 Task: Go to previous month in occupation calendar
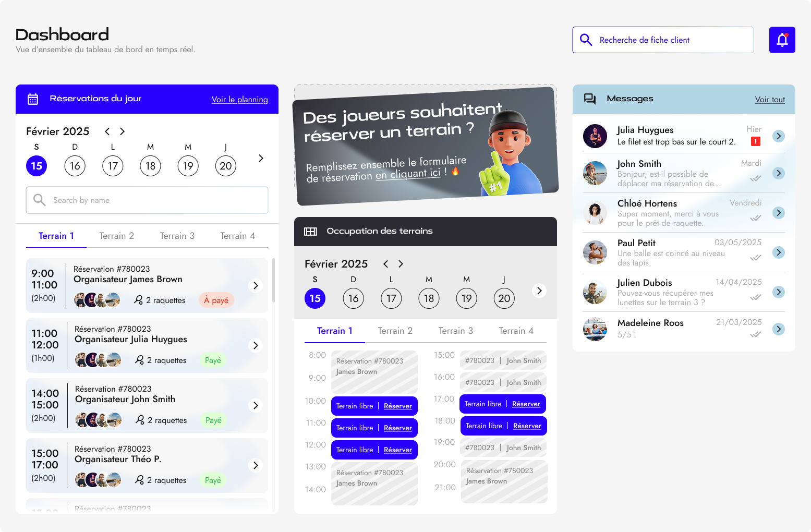(386, 264)
